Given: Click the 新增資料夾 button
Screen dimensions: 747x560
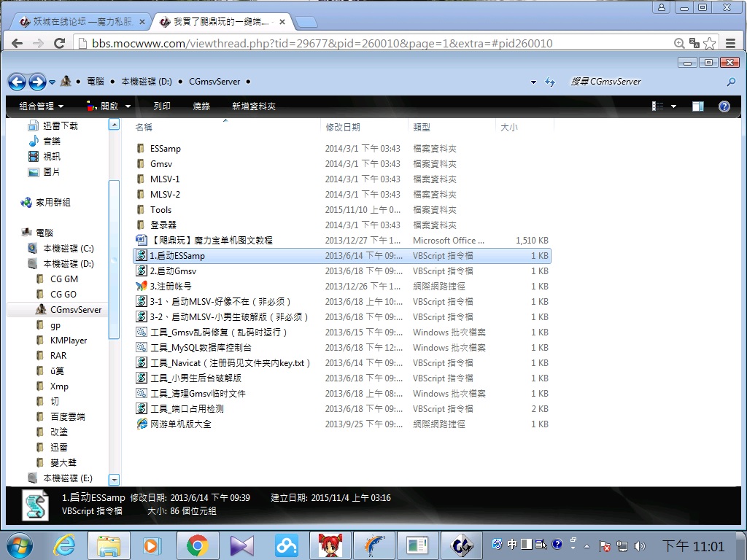Looking at the screenshot, I should tap(254, 106).
